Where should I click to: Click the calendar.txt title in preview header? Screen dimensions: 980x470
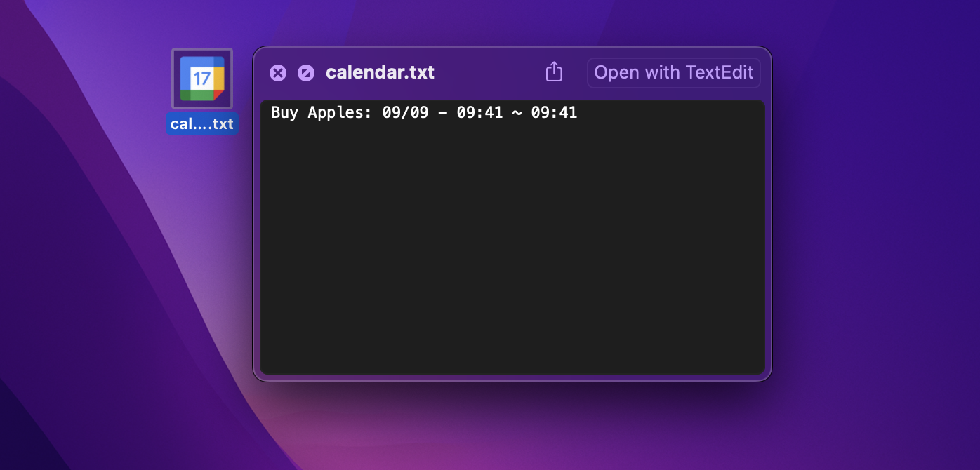point(380,72)
